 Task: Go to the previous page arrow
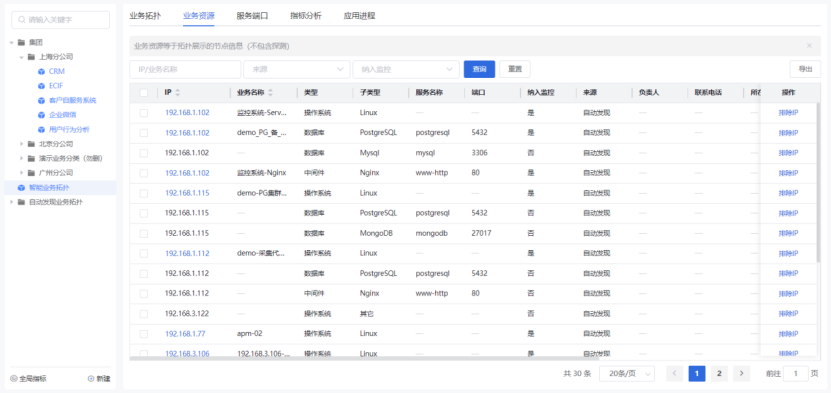click(x=675, y=373)
